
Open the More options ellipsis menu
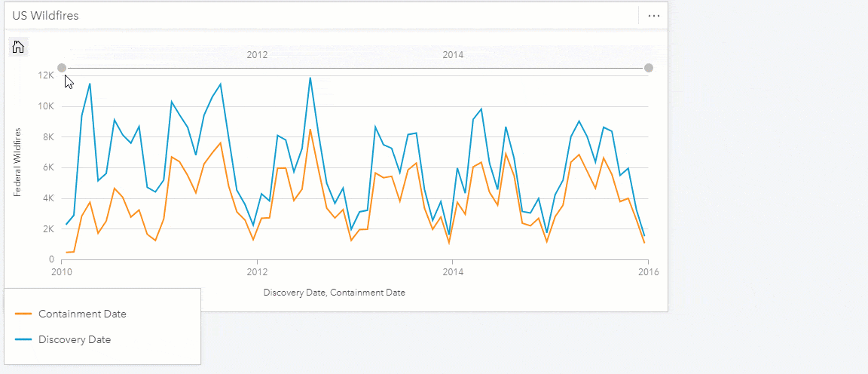(653, 15)
